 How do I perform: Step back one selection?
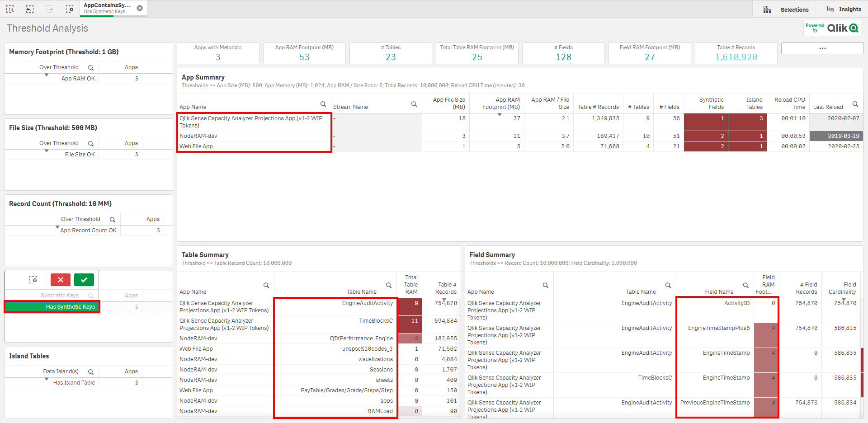(x=30, y=9)
